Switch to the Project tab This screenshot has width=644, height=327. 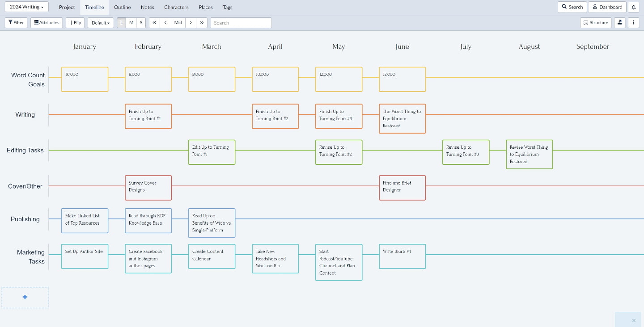pyautogui.click(x=67, y=7)
